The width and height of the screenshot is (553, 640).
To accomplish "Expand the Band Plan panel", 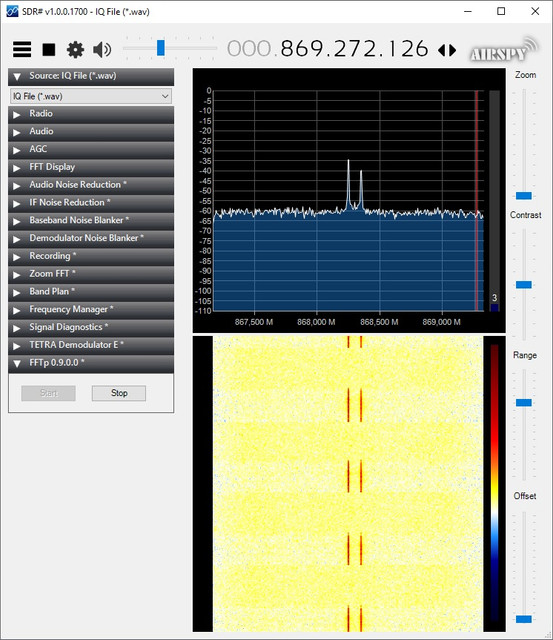I will (x=91, y=292).
